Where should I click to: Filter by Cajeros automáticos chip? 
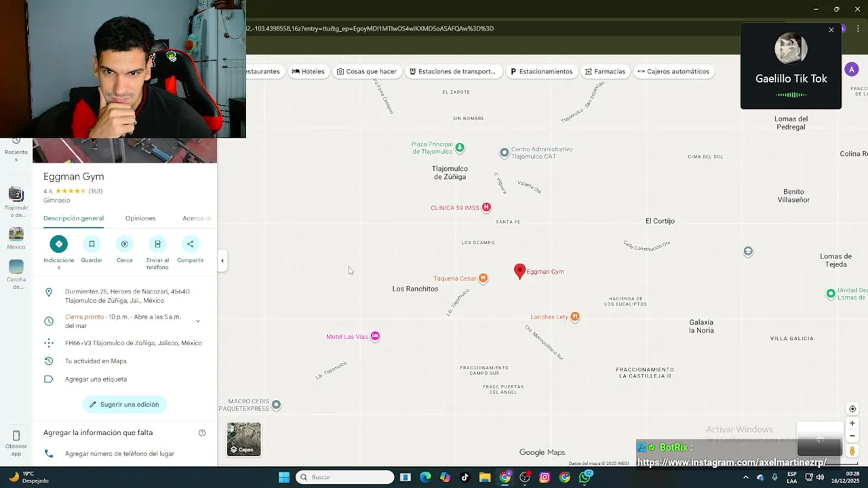pos(673,71)
